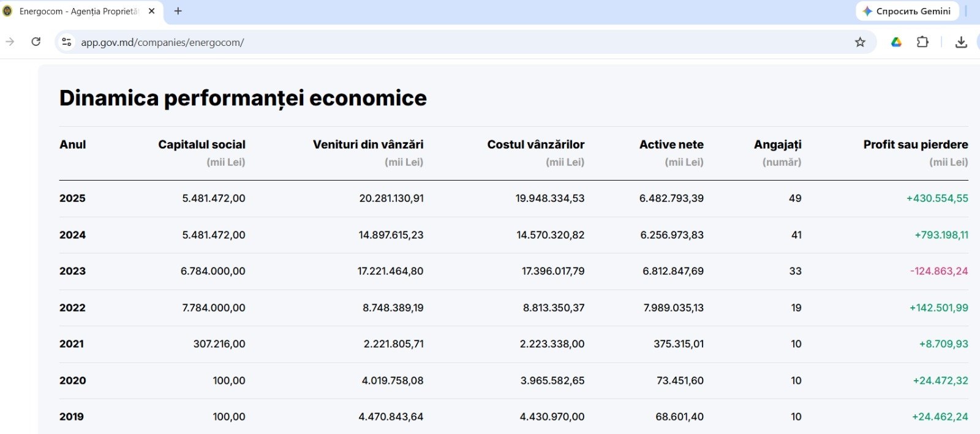
Task: Click sales revenue value 17.221.464,80
Action: [390, 271]
